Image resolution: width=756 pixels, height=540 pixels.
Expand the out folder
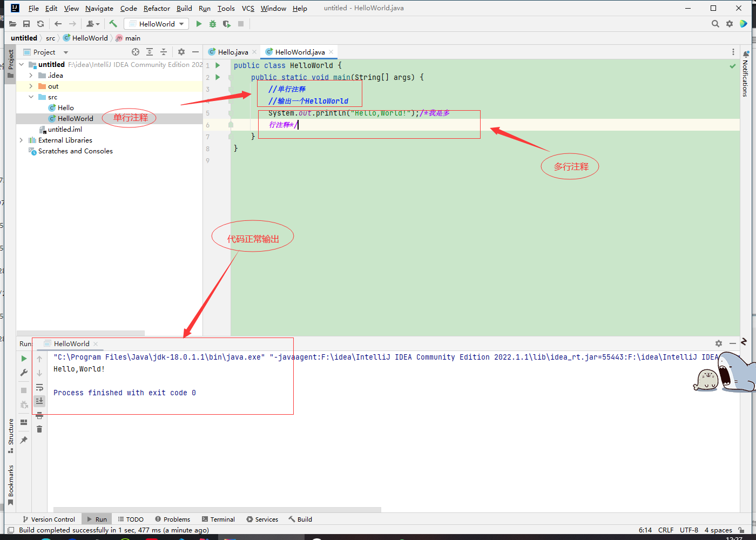coord(31,86)
